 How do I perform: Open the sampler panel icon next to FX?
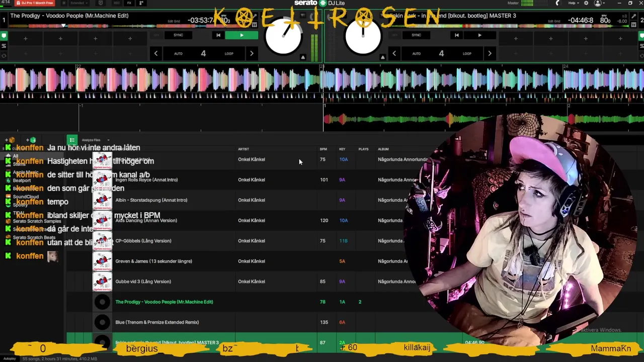click(141, 3)
